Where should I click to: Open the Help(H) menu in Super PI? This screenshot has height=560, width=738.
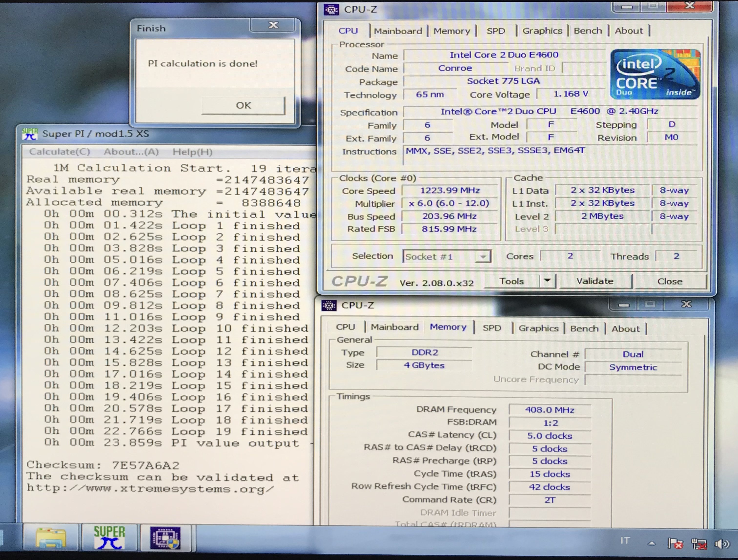[193, 152]
